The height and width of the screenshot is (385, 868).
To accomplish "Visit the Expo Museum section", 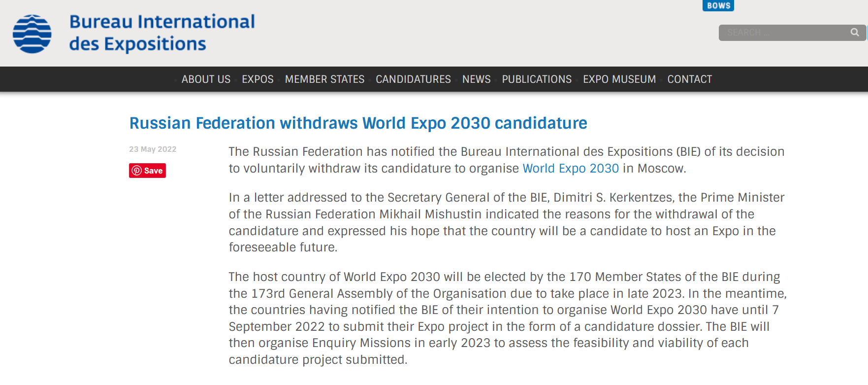I will [x=619, y=79].
